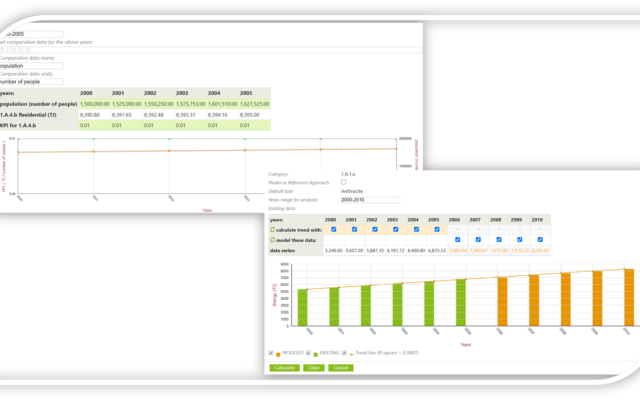
Task: Click data series value 5,607.00
Action: 354,251
